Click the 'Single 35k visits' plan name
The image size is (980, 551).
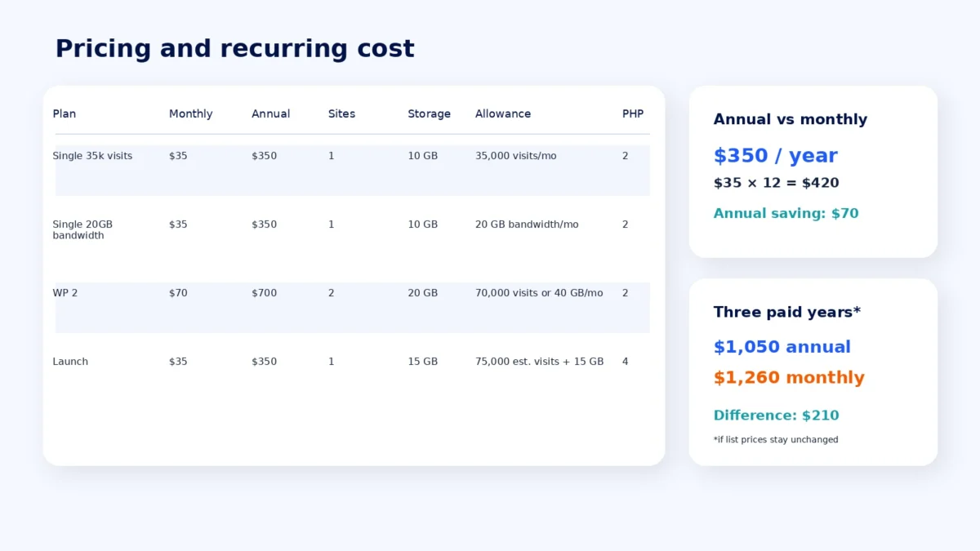click(92, 156)
